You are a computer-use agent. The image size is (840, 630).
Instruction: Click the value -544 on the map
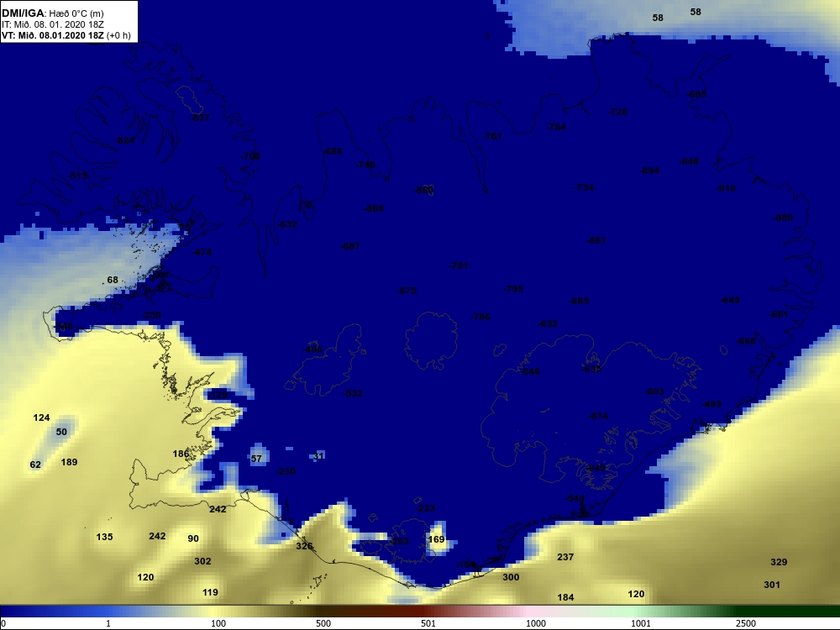(575, 498)
